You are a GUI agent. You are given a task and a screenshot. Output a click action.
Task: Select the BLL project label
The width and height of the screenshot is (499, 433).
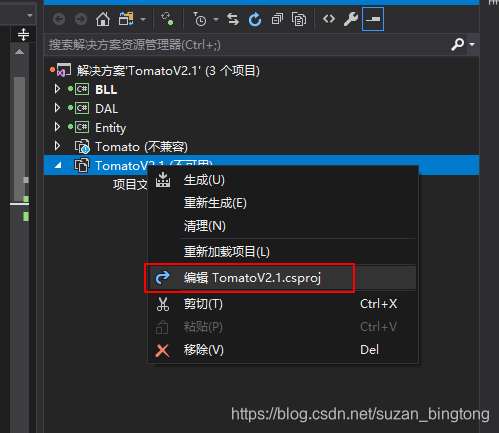106,90
